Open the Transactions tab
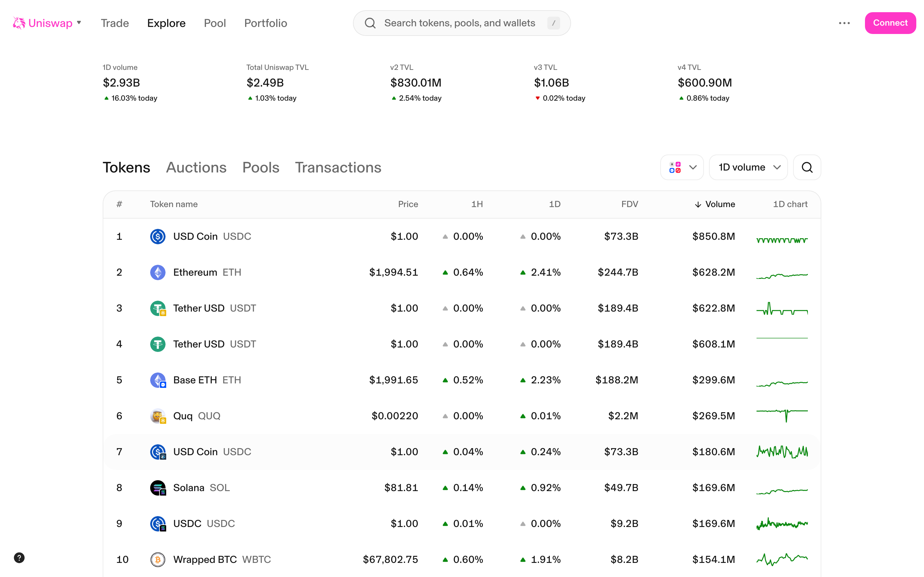 click(x=338, y=167)
